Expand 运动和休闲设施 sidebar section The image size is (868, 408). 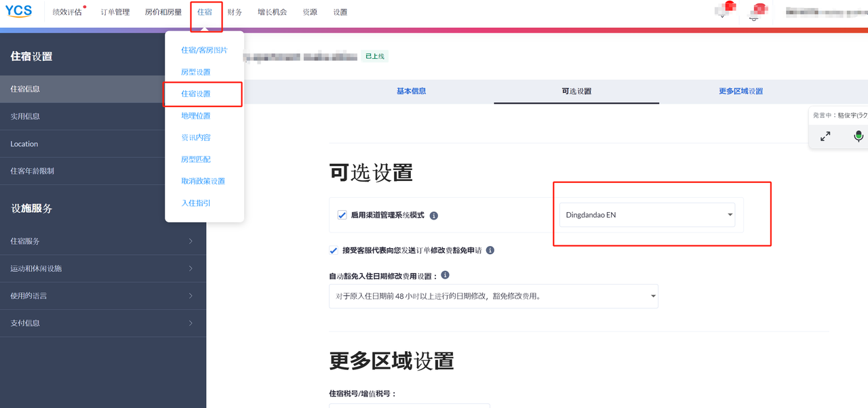tap(102, 268)
